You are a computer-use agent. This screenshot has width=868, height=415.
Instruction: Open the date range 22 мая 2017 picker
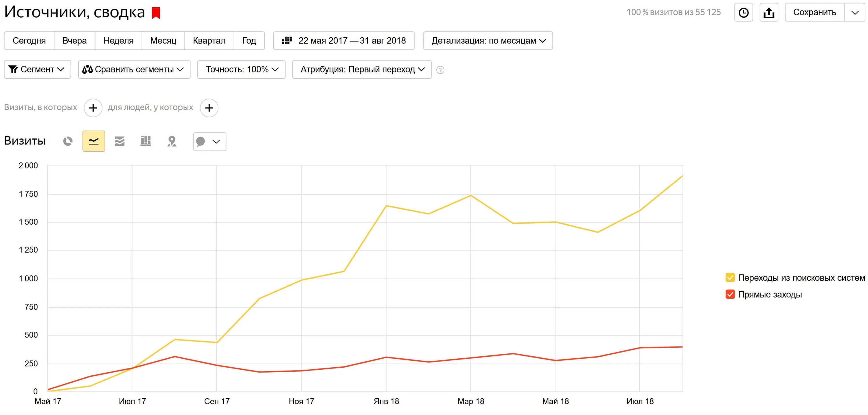pos(344,41)
